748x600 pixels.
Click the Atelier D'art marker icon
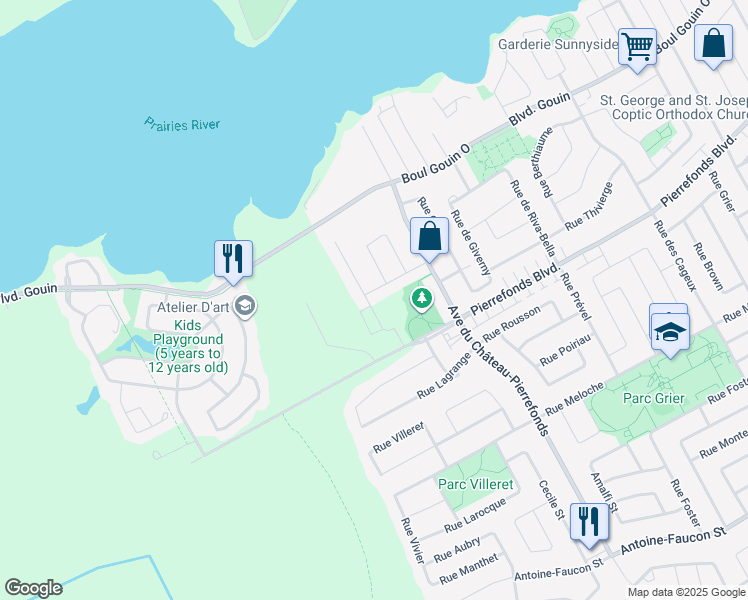coord(245,307)
